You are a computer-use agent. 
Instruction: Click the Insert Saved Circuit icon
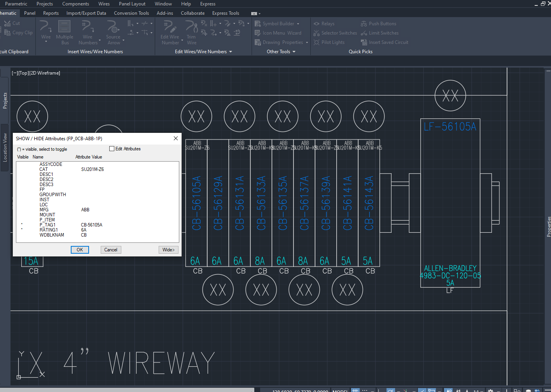point(364,42)
